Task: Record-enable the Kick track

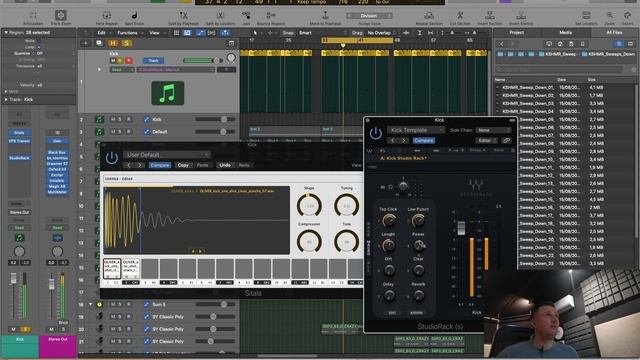Action: point(129,60)
